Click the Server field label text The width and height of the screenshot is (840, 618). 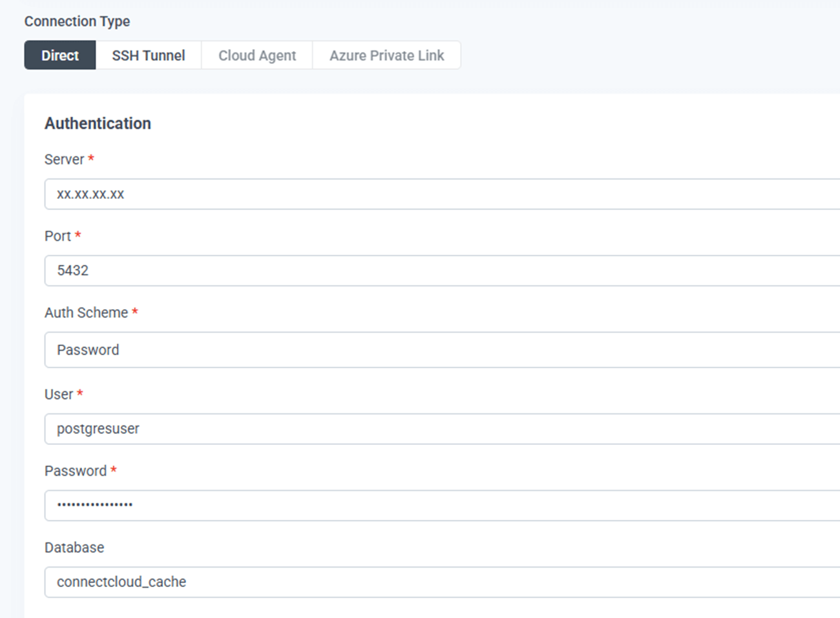[64, 160]
